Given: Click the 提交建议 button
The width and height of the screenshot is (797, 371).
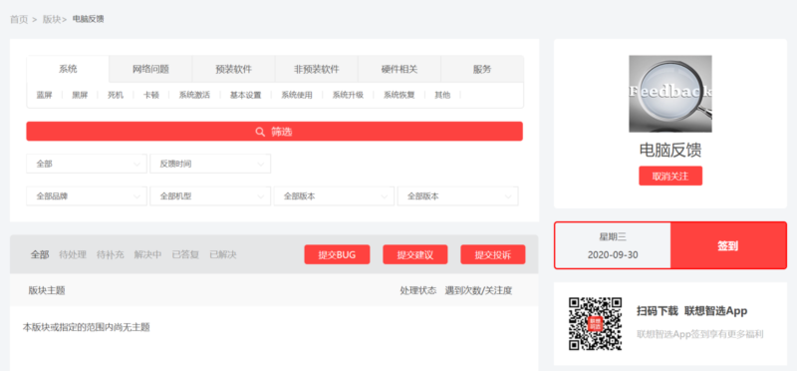Looking at the screenshot, I should 415,255.
